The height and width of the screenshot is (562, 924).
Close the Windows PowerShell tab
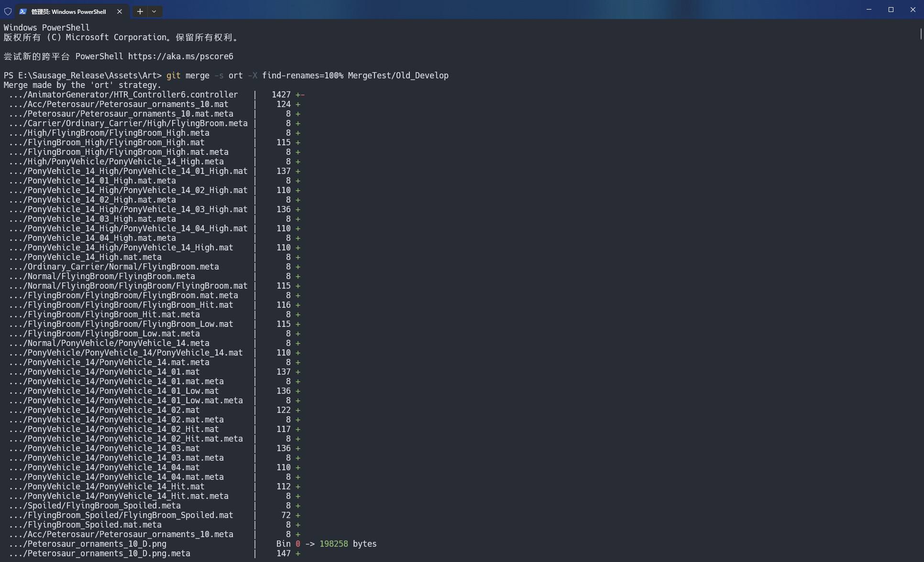120,11
